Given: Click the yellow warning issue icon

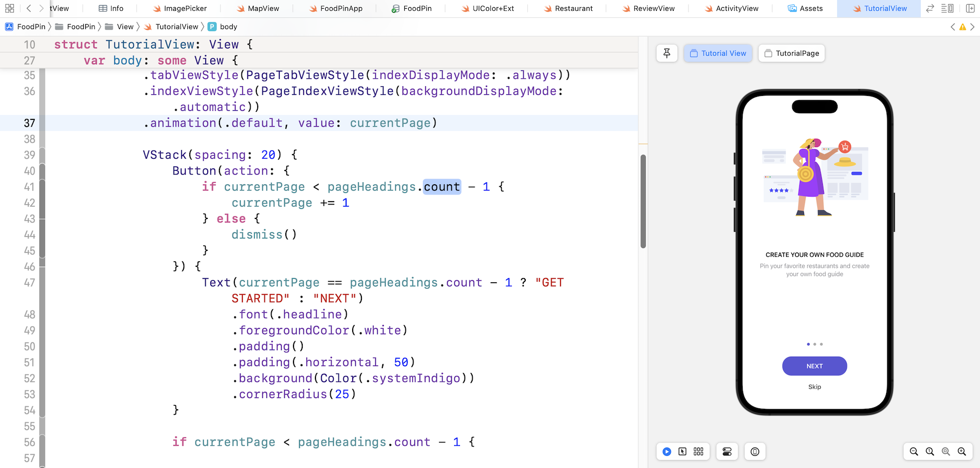Looking at the screenshot, I should click(963, 27).
